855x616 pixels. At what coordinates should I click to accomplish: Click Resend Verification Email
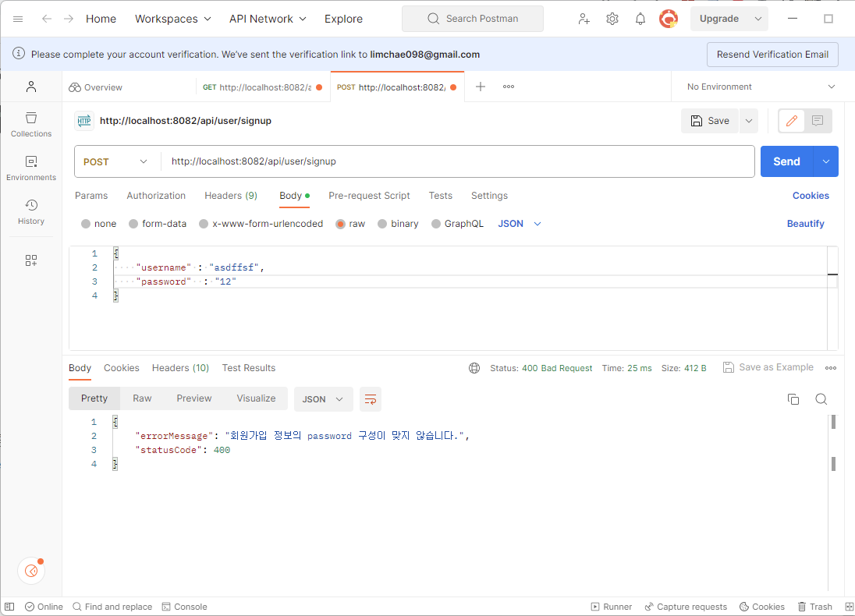coord(772,55)
